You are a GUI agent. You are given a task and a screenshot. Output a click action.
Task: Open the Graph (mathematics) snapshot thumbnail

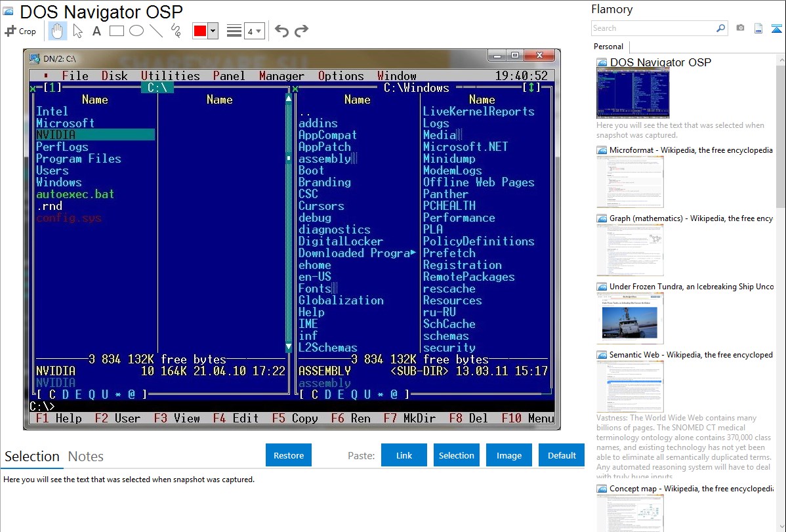[630, 250]
